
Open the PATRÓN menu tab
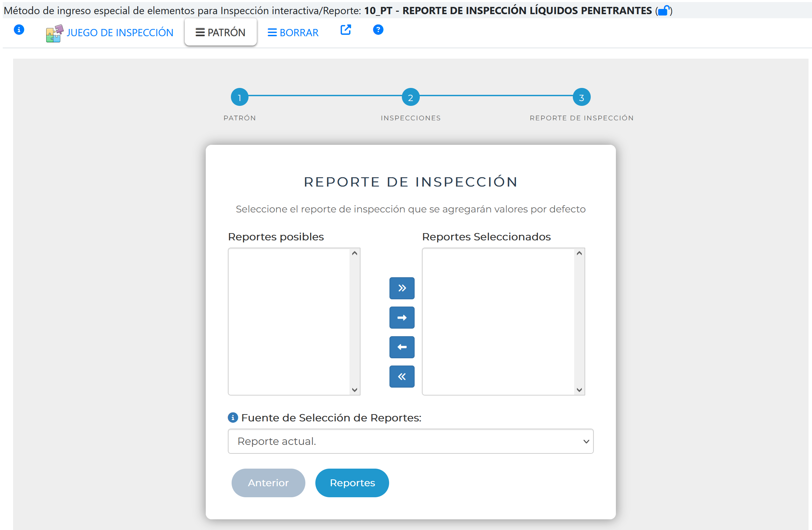coord(221,33)
